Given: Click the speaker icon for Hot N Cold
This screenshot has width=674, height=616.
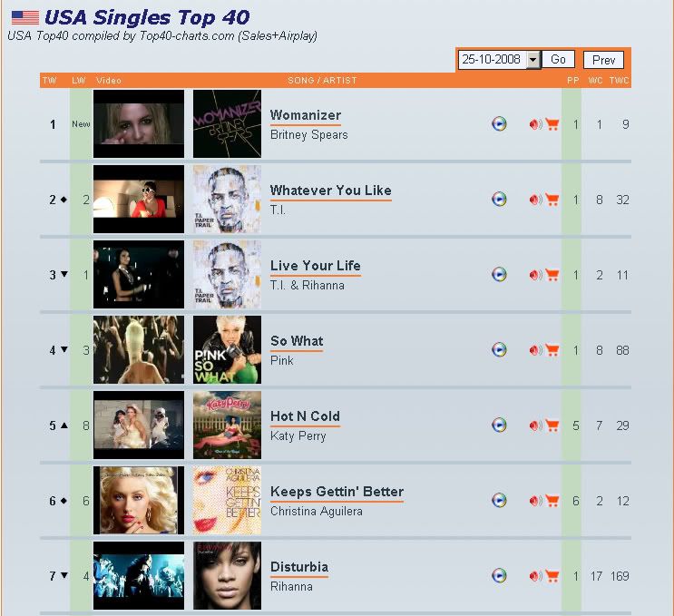Looking at the screenshot, I should coord(535,425).
